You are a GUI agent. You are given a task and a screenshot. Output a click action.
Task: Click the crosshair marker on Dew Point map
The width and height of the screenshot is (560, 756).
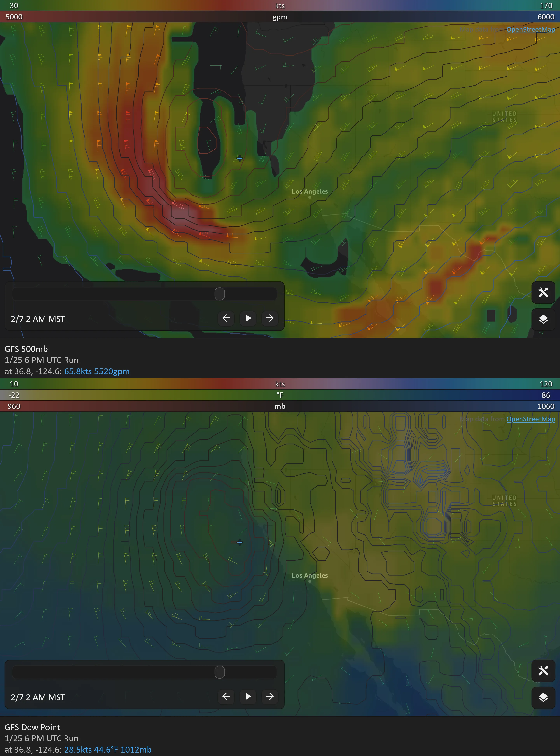tap(240, 543)
